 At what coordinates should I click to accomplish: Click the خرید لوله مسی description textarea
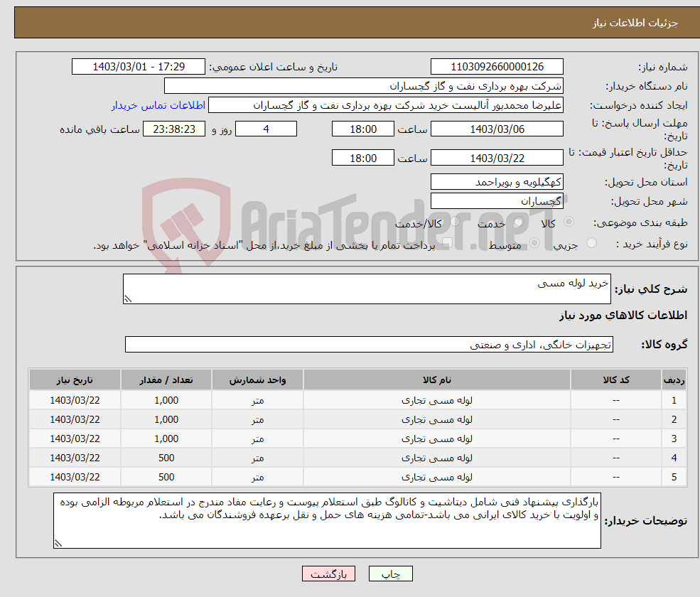(367, 289)
